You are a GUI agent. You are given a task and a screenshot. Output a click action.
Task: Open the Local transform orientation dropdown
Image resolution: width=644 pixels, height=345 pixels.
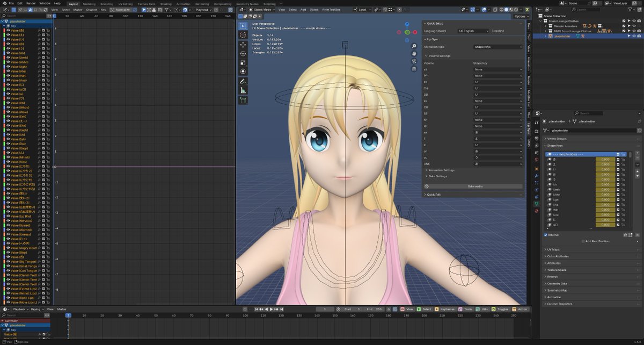pos(362,10)
